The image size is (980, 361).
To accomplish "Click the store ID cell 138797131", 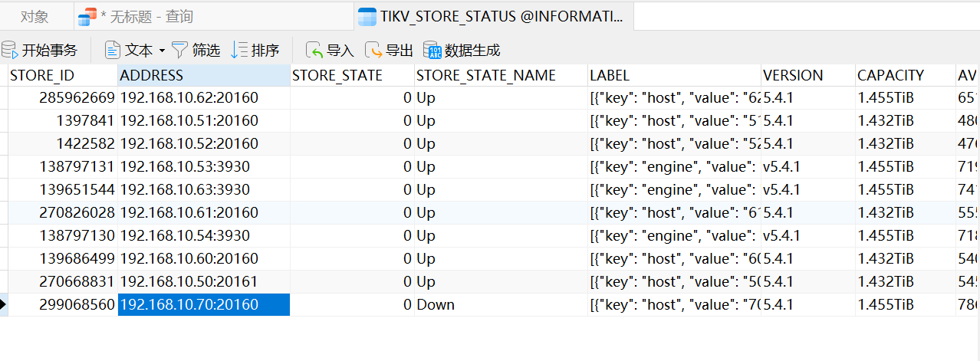I will [x=77, y=167].
